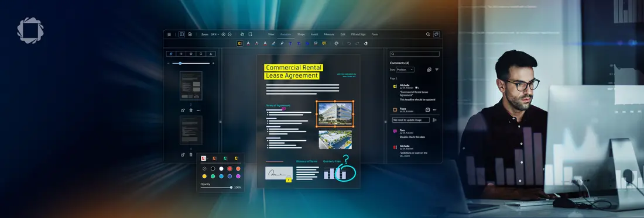Delete the second page using trash icon
644x218 pixels.
click(x=191, y=154)
